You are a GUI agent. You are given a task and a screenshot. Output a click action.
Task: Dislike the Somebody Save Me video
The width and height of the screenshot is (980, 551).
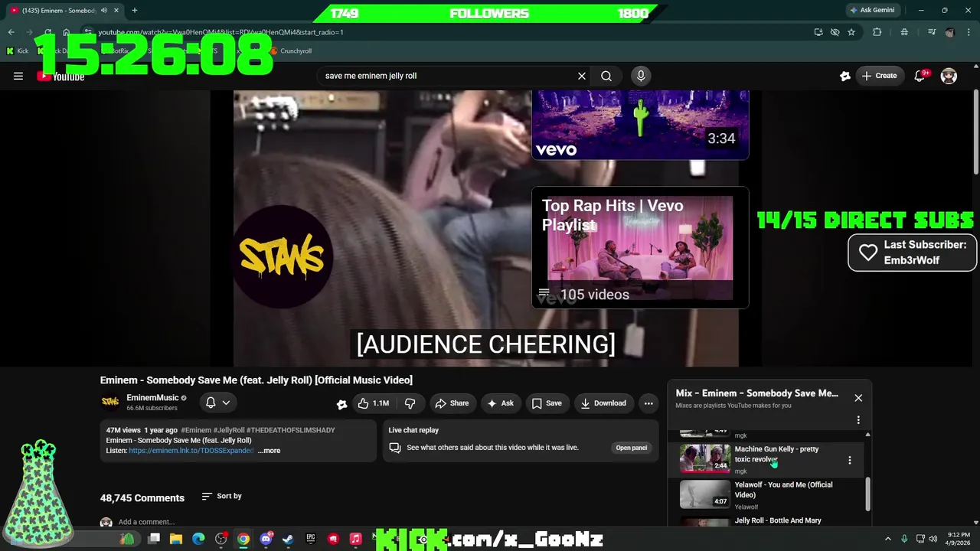[x=410, y=403]
